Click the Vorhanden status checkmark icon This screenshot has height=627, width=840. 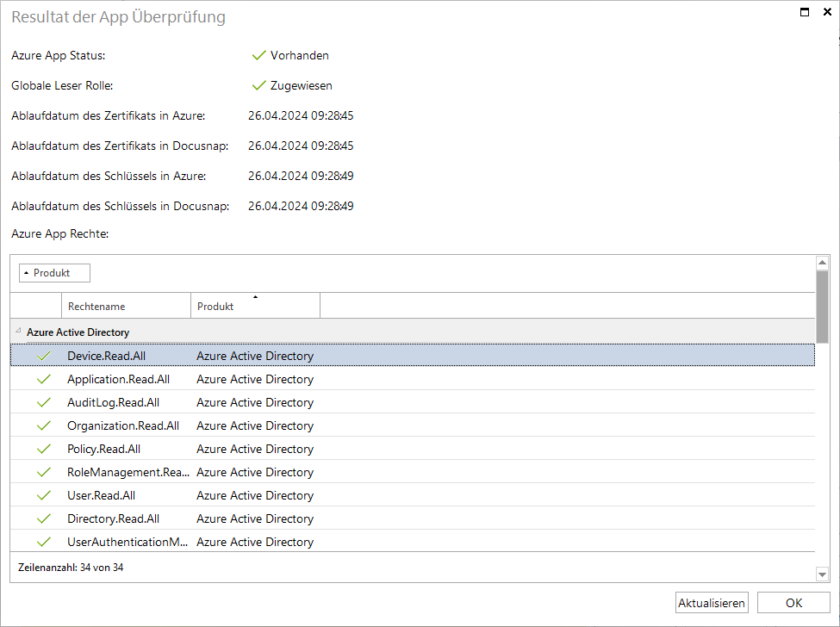pyautogui.click(x=259, y=55)
